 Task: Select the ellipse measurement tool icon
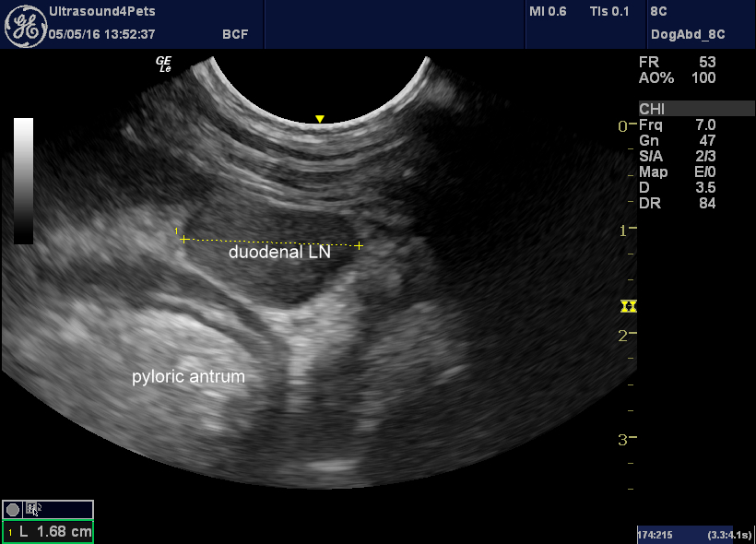point(12,508)
